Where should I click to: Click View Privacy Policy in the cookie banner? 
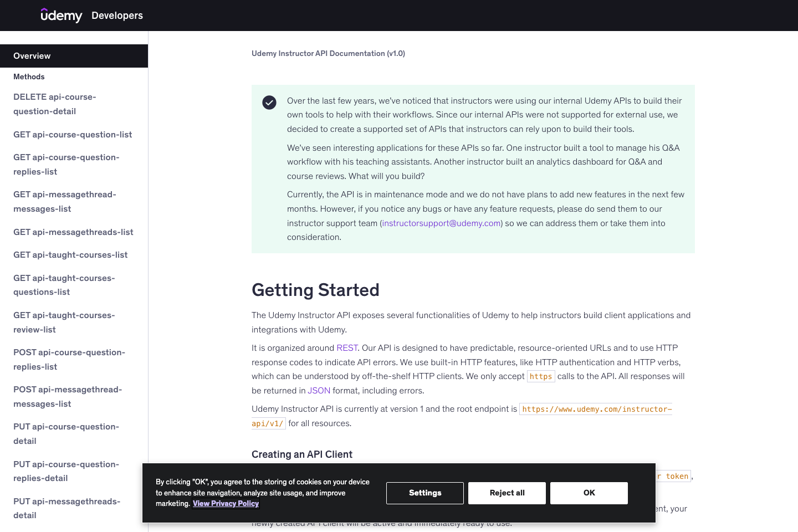226,504
